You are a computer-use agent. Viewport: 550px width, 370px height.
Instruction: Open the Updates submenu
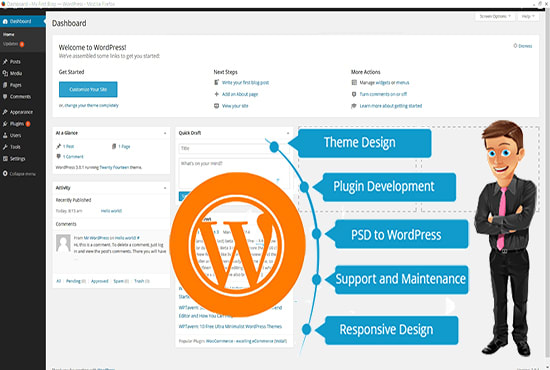pos(13,44)
